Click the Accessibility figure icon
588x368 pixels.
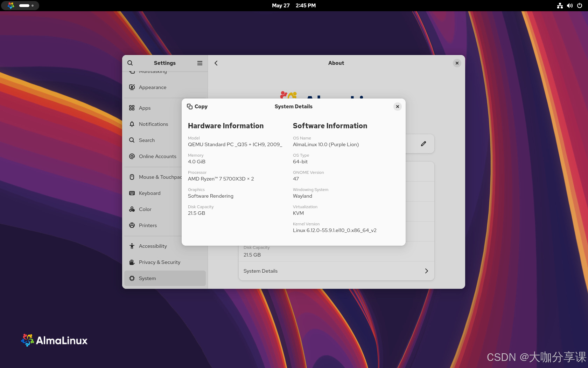132,246
